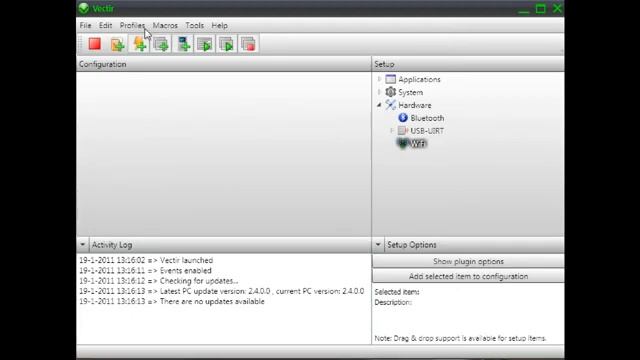Screen dimensions: 640x360
Task: Click Add selected item to configuration
Action: tap(468, 276)
